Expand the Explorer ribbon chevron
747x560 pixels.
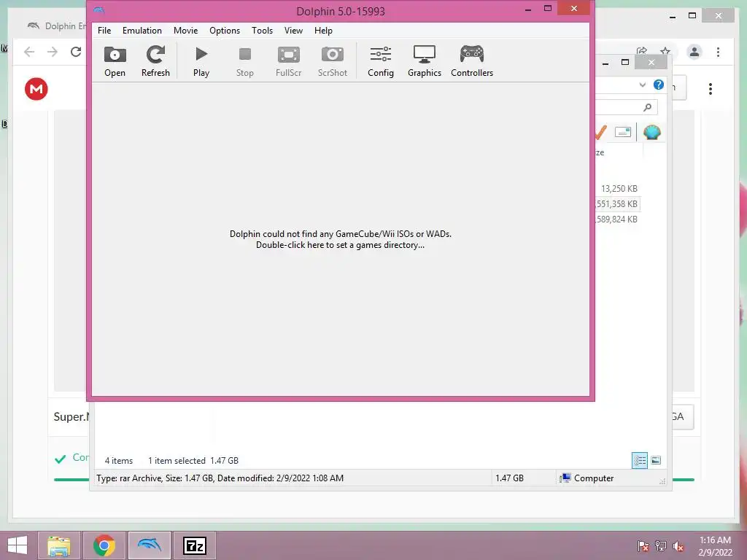pyautogui.click(x=642, y=85)
